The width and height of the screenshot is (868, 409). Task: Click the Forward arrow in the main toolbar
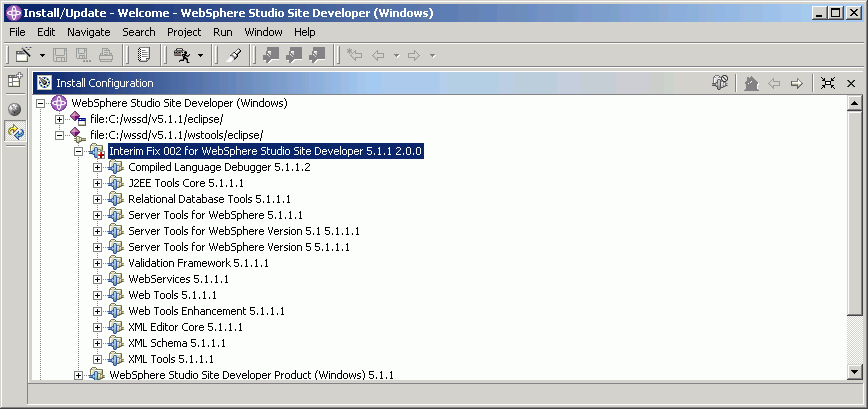click(414, 55)
